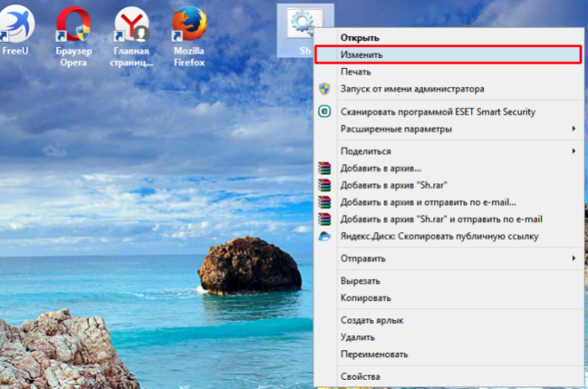
Task: Select the Браузер Opera desktop icon
Action: (73, 24)
